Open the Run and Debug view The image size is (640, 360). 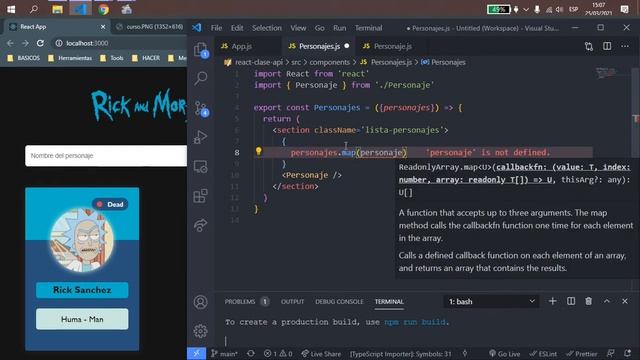(x=200, y=137)
